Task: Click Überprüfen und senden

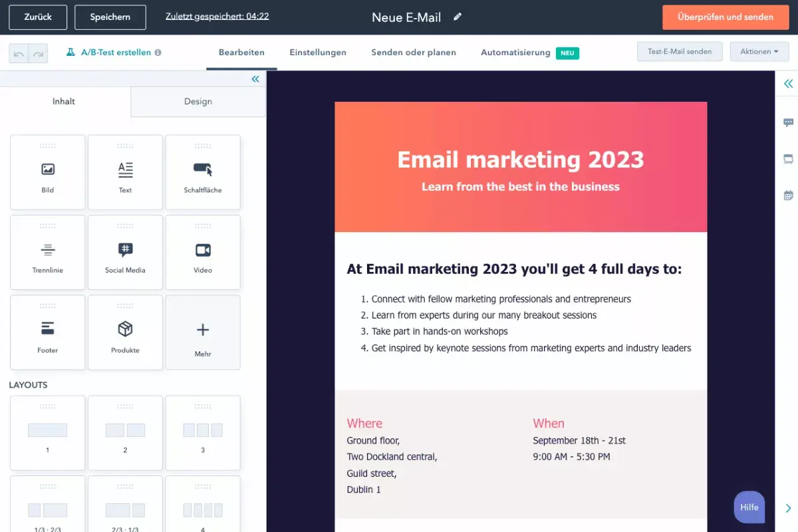Action: coord(725,17)
